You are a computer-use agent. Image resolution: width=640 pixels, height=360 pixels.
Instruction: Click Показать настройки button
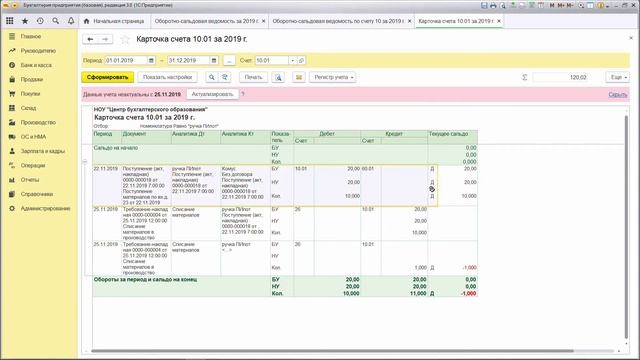pos(167,77)
